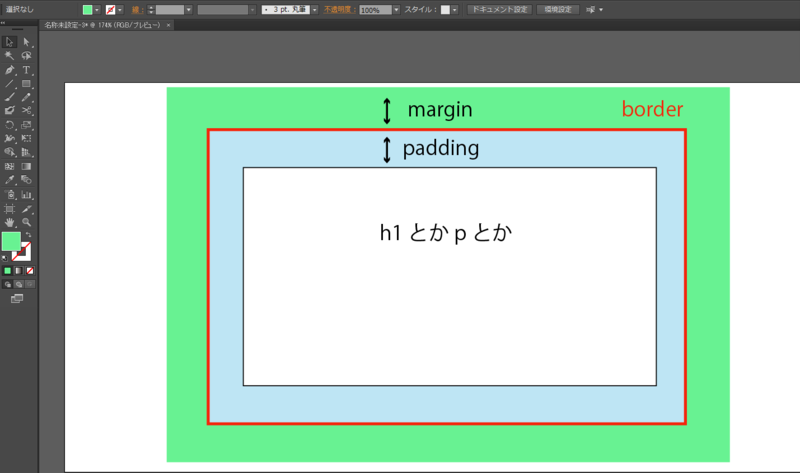Select the Blob Brush tool

point(9,110)
